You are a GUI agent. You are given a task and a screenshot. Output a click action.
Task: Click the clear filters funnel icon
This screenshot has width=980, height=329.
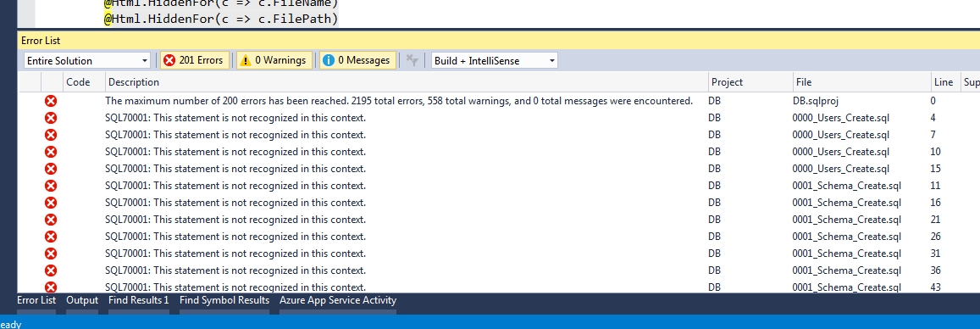tap(412, 60)
